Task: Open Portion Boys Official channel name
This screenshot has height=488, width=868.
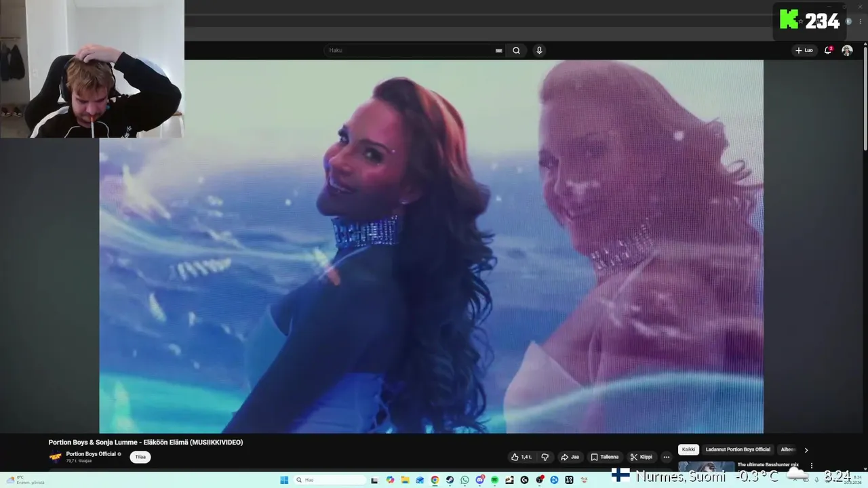Action: pyautogui.click(x=91, y=453)
